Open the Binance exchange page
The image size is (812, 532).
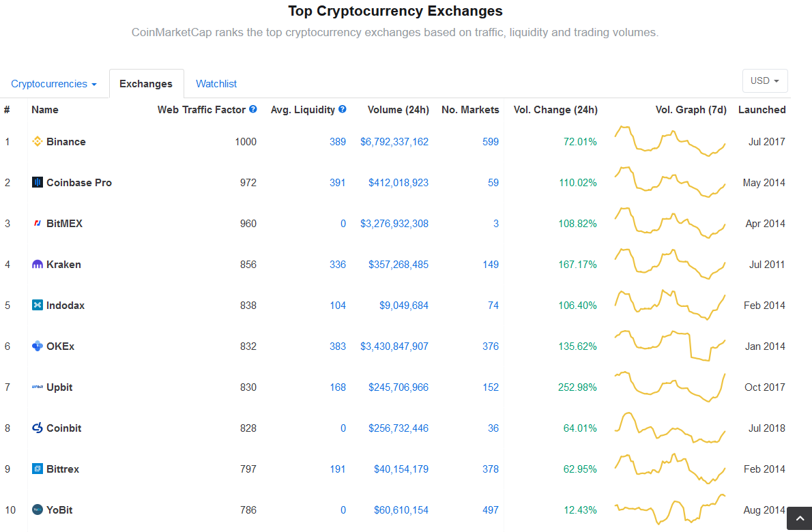66,142
